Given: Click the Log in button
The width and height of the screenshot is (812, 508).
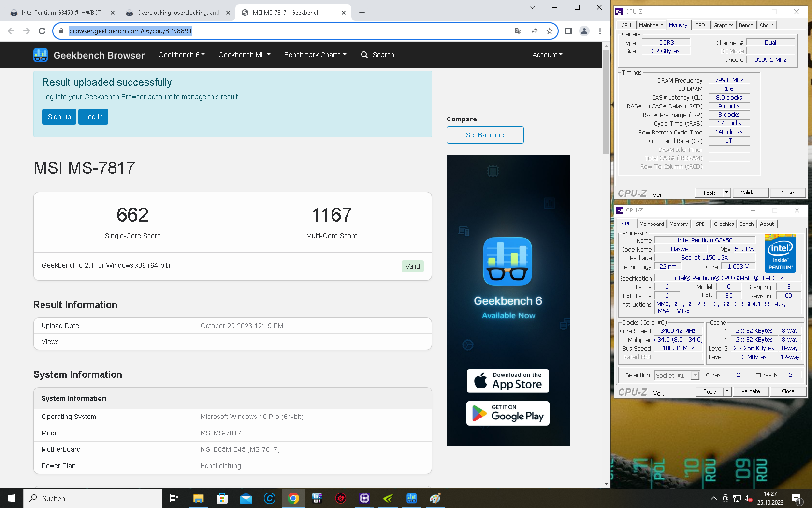Looking at the screenshot, I should (93, 117).
